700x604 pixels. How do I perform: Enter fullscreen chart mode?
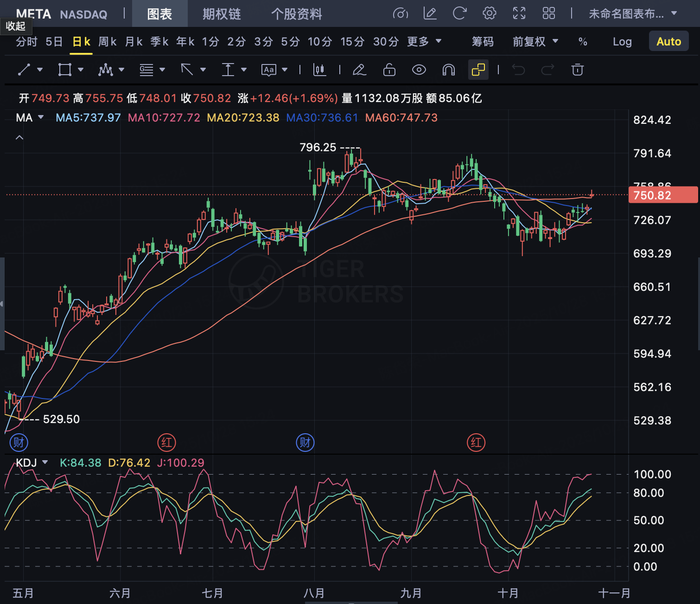click(x=519, y=13)
